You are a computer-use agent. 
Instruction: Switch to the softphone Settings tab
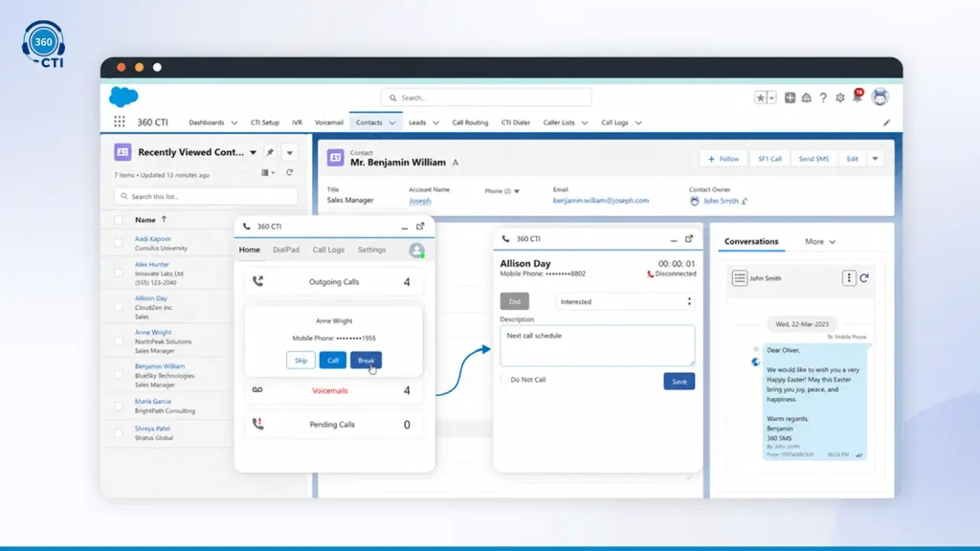(x=372, y=250)
